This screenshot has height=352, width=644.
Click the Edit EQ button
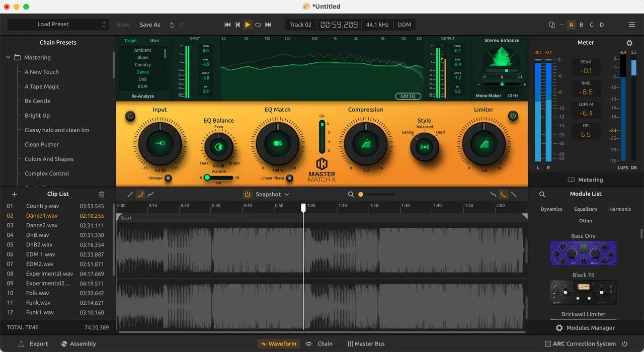[x=408, y=96]
